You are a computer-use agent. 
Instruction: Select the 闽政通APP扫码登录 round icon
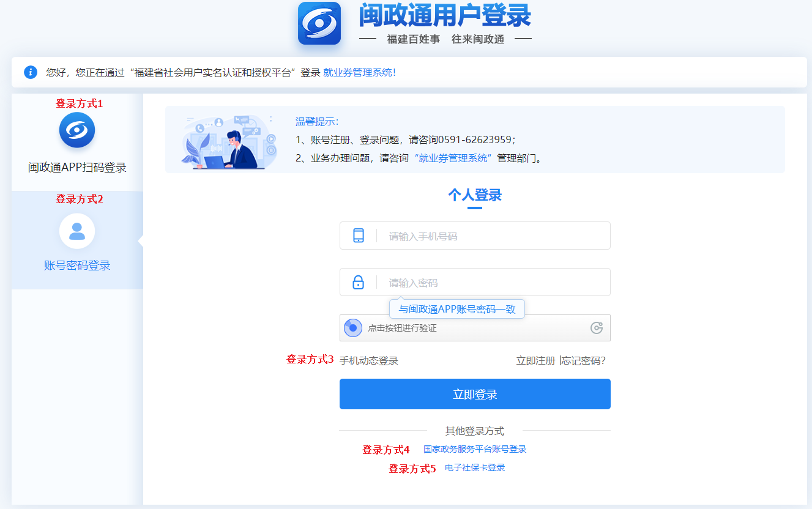click(x=77, y=130)
